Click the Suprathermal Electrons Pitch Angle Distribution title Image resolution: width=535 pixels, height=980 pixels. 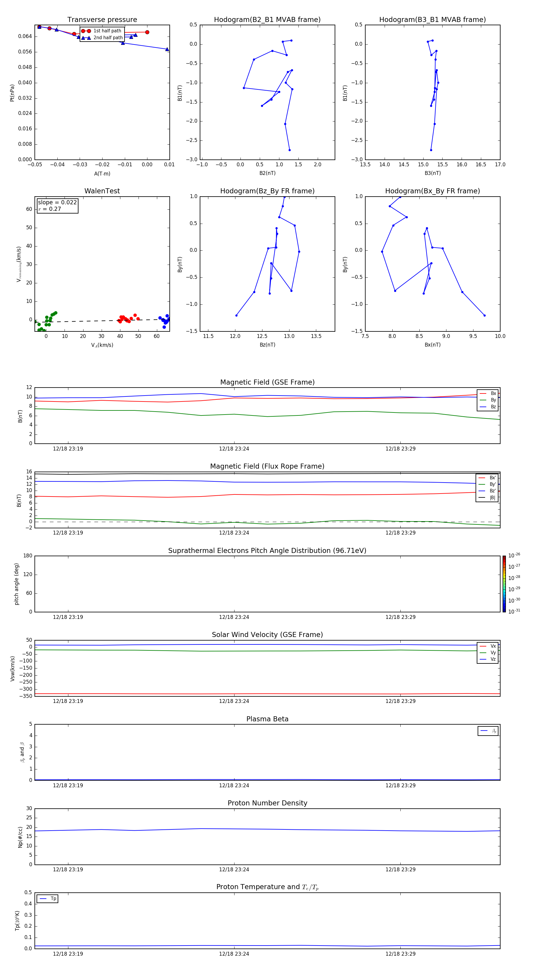point(267,551)
